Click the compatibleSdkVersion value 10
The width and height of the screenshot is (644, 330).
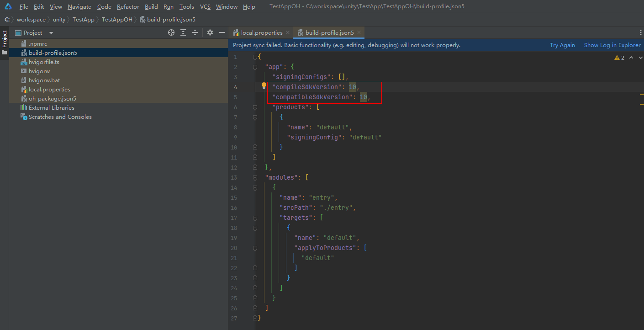click(363, 97)
